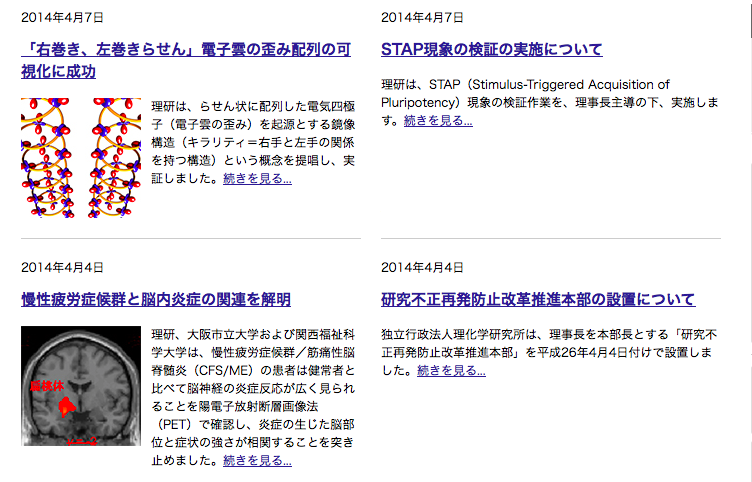Open headline 研究不正再発防止改革推進本部の設置について
Screen dimensions: 752x482
coord(538,300)
